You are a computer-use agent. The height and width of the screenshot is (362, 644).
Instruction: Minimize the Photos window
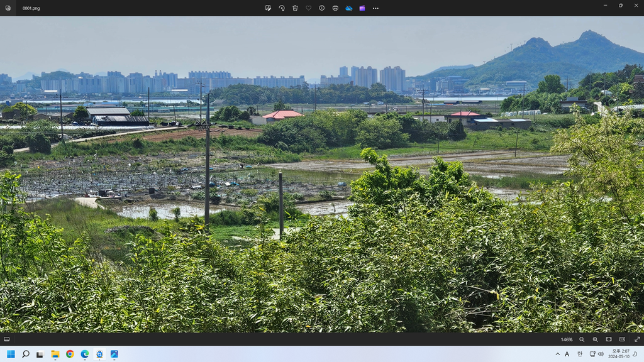pos(606,5)
